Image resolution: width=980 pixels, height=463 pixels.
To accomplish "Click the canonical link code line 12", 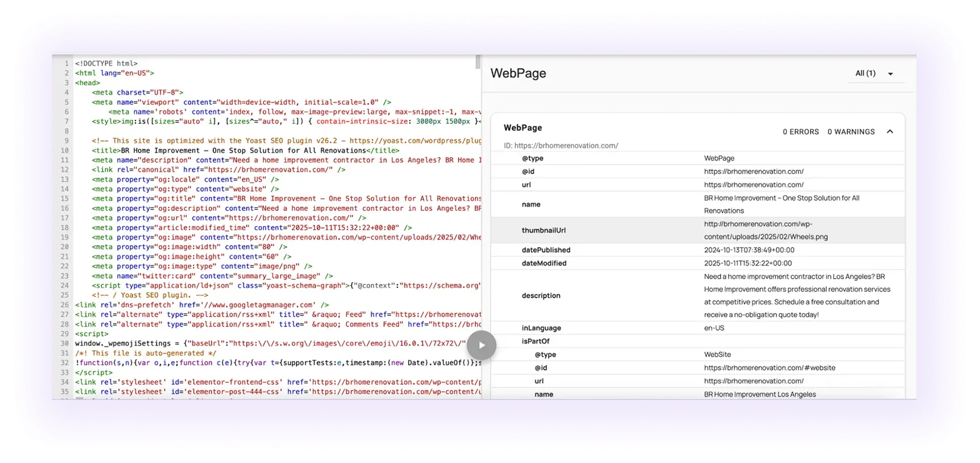I will click(x=218, y=170).
